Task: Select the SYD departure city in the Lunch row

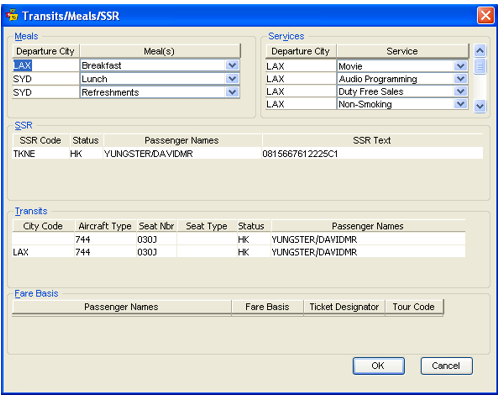Action: [46, 79]
